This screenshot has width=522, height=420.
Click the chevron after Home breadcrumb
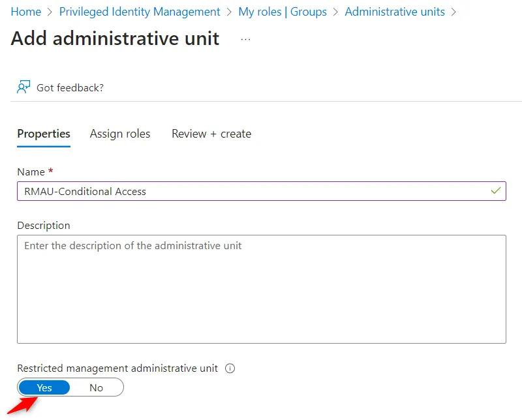point(50,12)
